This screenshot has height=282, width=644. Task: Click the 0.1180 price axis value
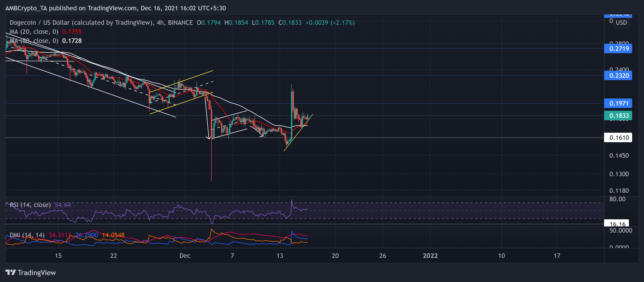(619, 191)
